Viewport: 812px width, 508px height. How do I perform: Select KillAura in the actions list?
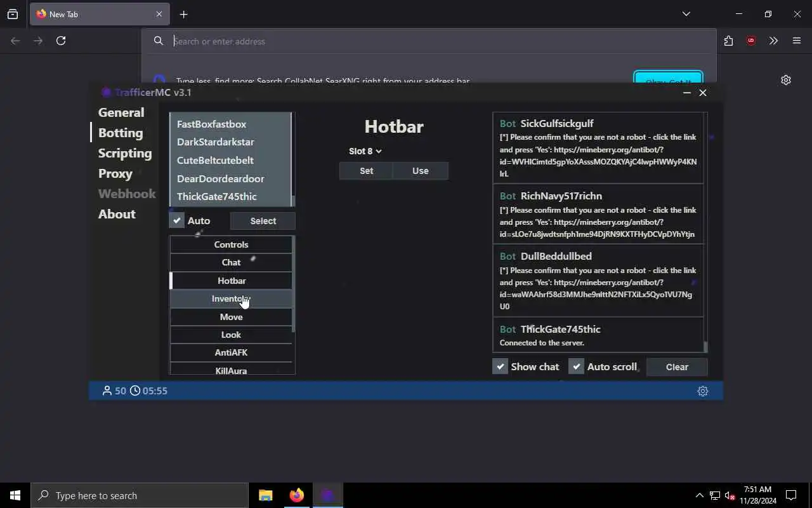pos(231,370)
